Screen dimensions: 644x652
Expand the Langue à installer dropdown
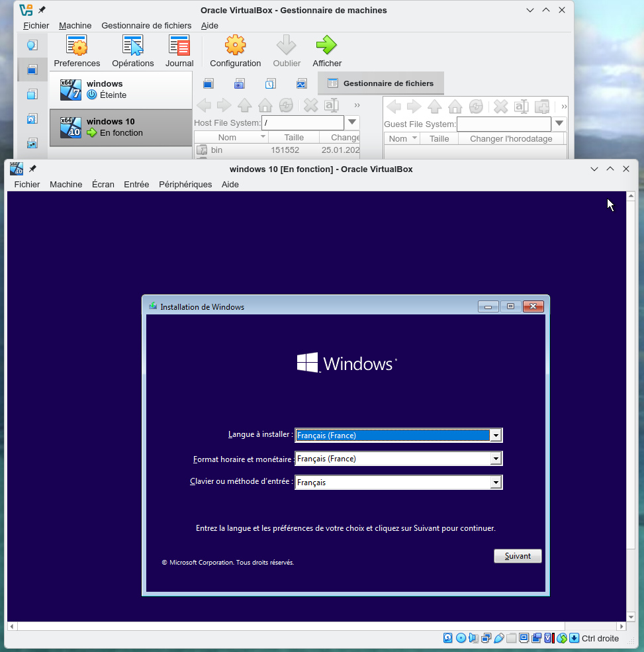495,435
